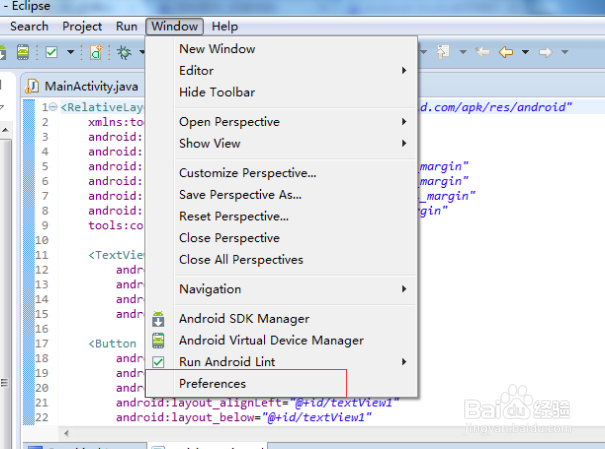Click the <Button tag on line 17
The image size is (605, 449).
[112, 343]
